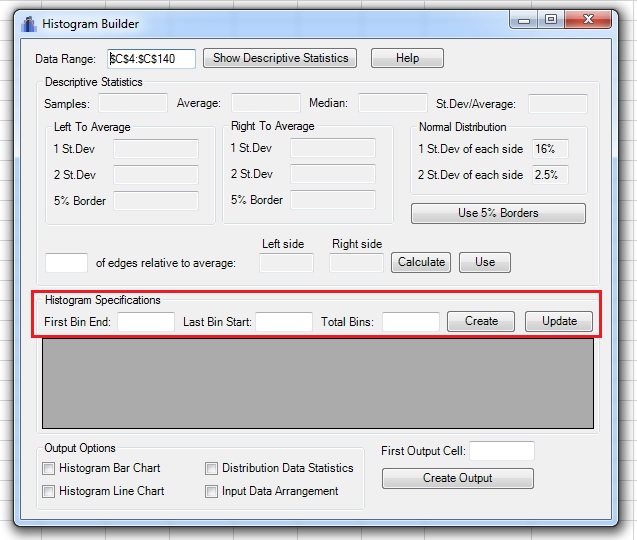Click Right To Average 1 St.Dev field
This screenshot has height=540, width=637.
[333, 148]
